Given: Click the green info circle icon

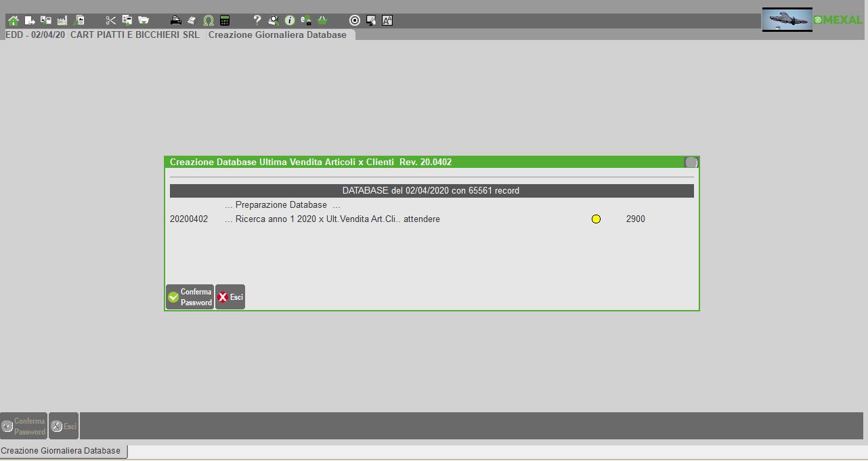Looking at the screenshot, I should coord(290,20).
